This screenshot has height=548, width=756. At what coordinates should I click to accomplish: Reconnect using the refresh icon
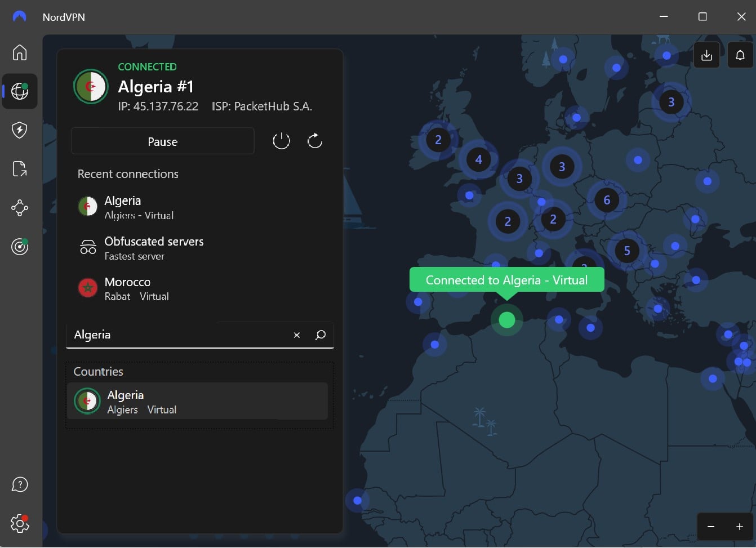point(315,141)
